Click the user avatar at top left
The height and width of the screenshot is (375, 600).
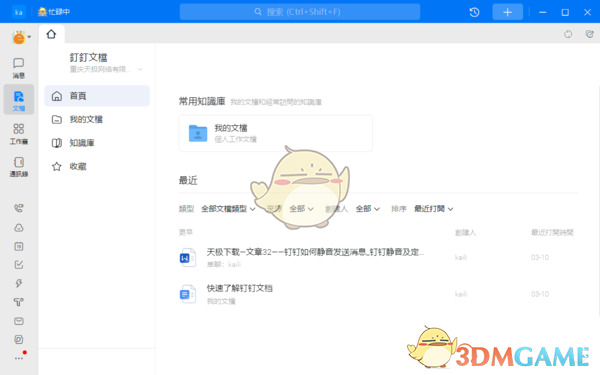coord(19,38)
